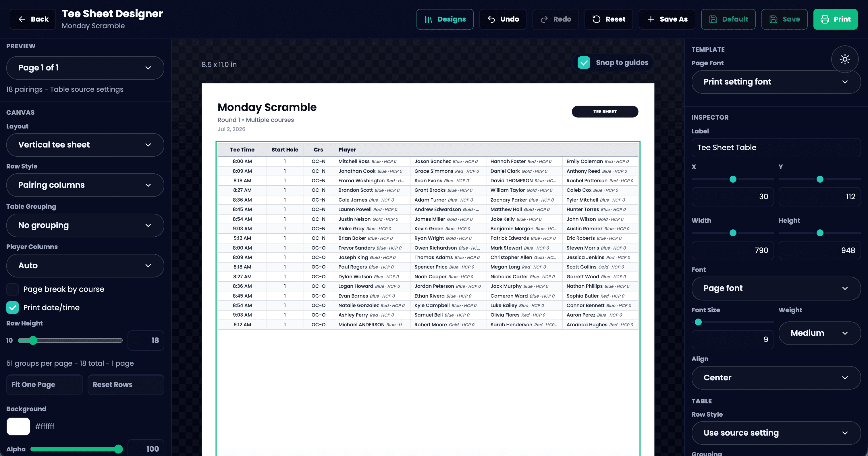Click the X value field 30

[x=732, y=197]
